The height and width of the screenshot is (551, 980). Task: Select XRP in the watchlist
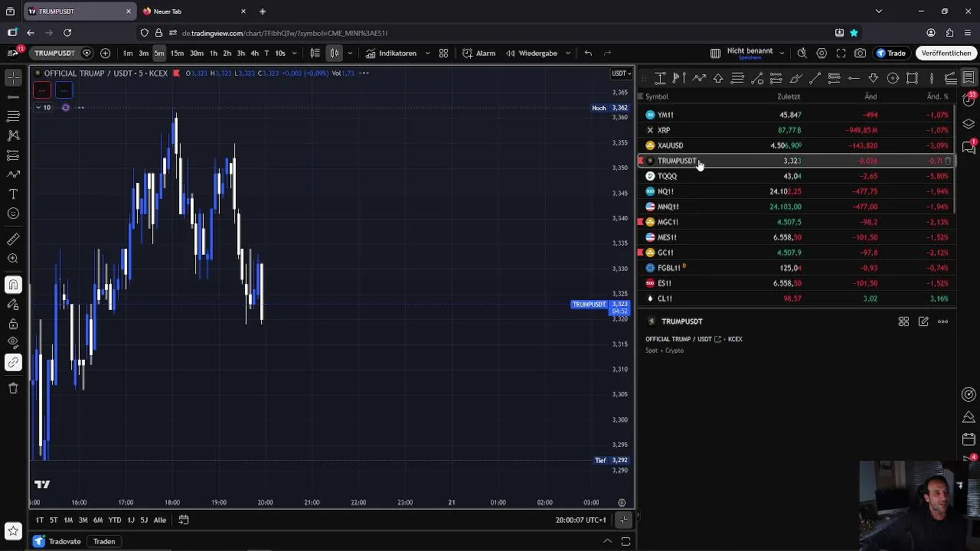[796, 130]
